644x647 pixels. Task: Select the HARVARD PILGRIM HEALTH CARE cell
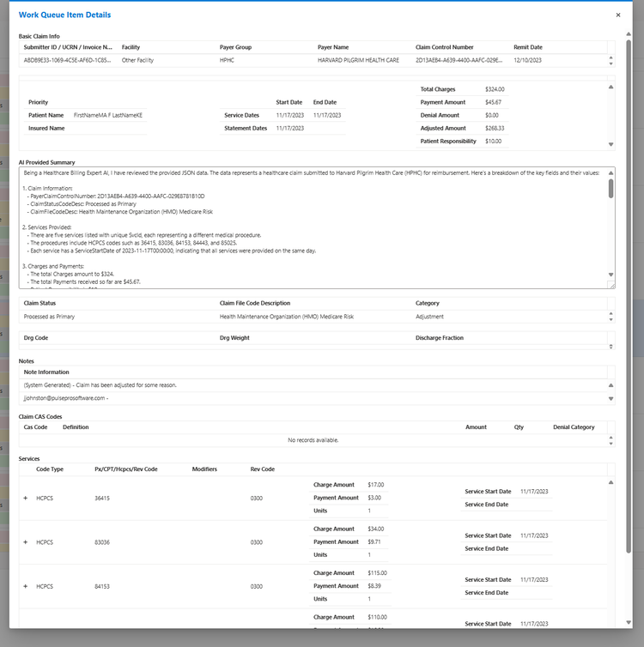(x=358, y=60)
